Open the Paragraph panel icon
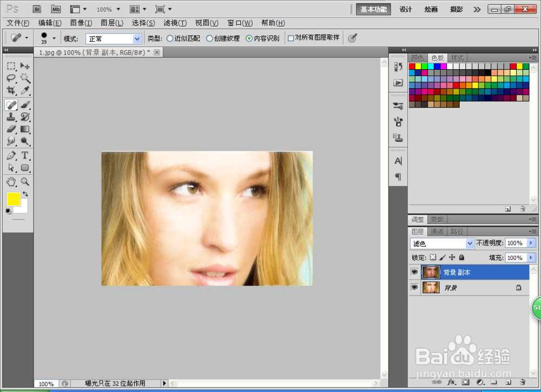 coord(398,177)
